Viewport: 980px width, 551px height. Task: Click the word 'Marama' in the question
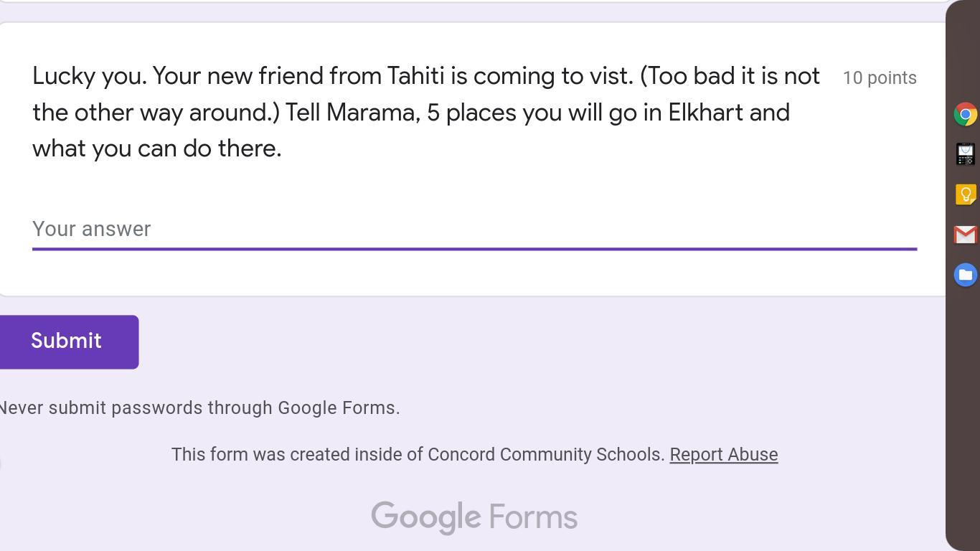click(x=372, y=113)
